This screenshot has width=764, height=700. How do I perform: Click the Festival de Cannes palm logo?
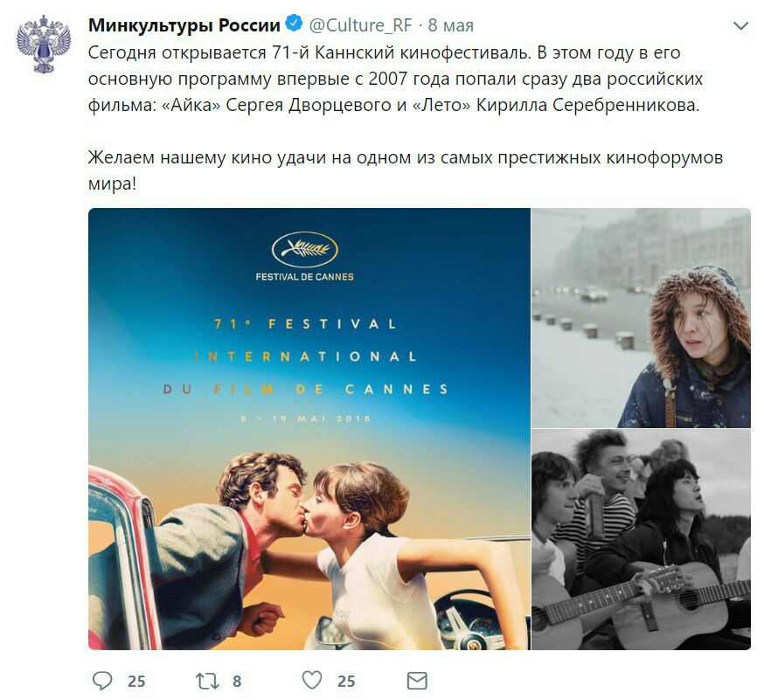coord(305,250)
